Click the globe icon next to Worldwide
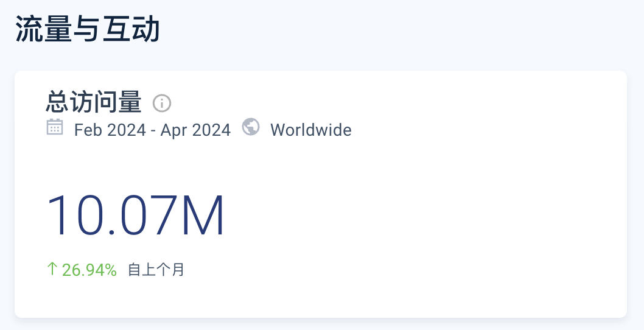 pyautogui.click(x=251, y=127)
